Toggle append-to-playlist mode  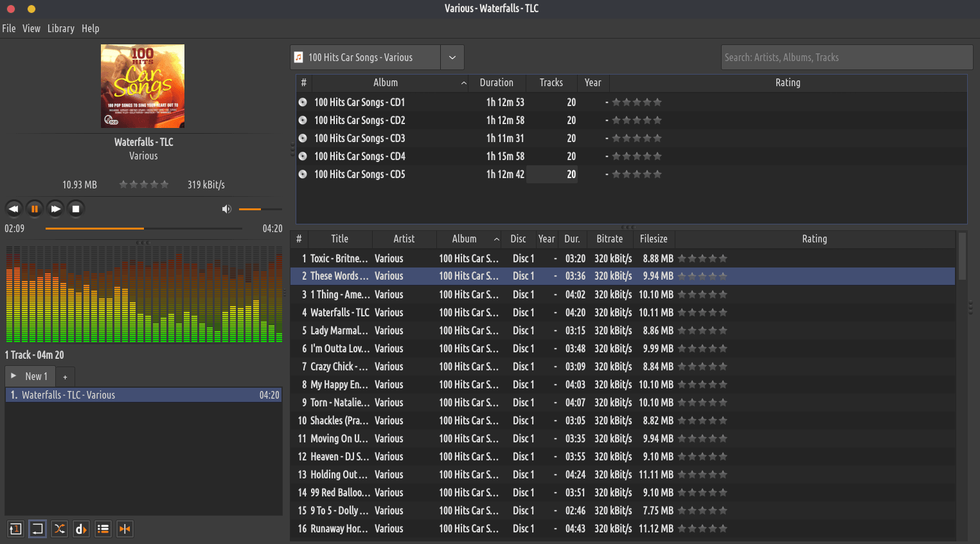pyautogui.click(x=103, y=529)
